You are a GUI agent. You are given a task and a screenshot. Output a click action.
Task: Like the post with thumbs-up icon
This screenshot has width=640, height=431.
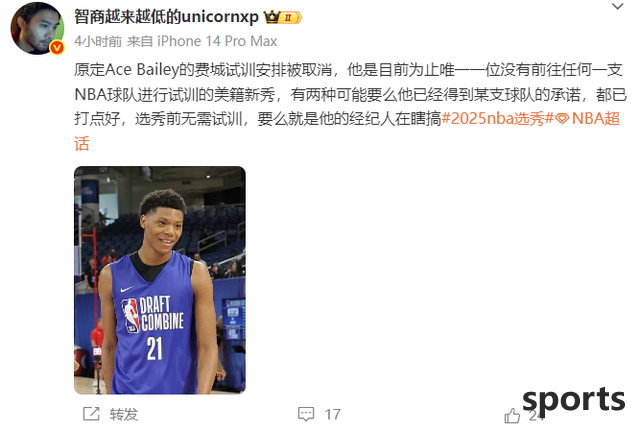(x=512, y=416)
